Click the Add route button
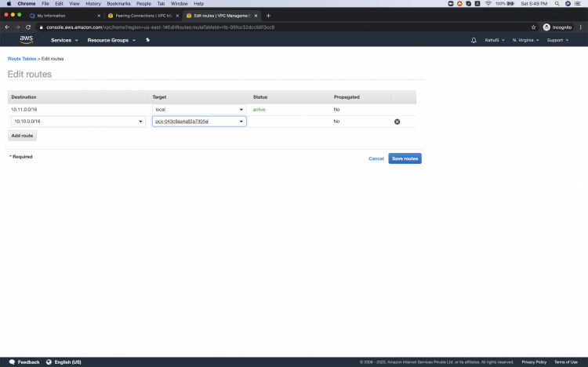The height and width of the screenshot is (367, 588). (x=22, y=136)
